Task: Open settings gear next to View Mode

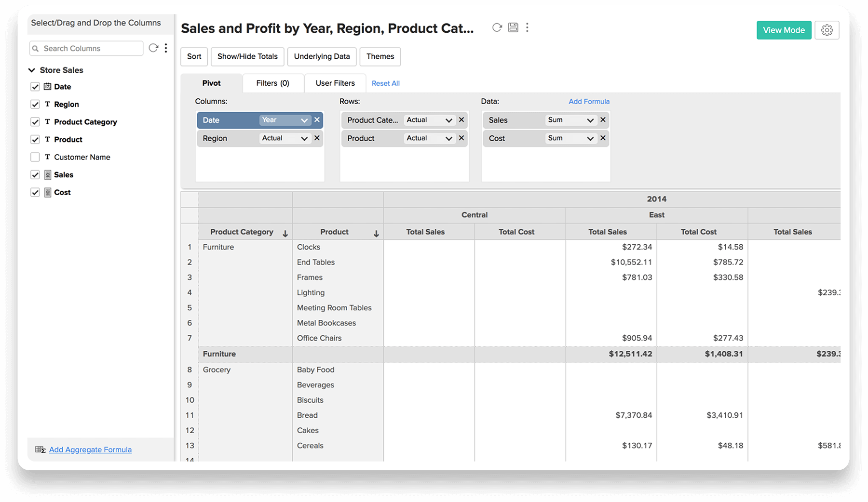Action: [x=827, y=30]
